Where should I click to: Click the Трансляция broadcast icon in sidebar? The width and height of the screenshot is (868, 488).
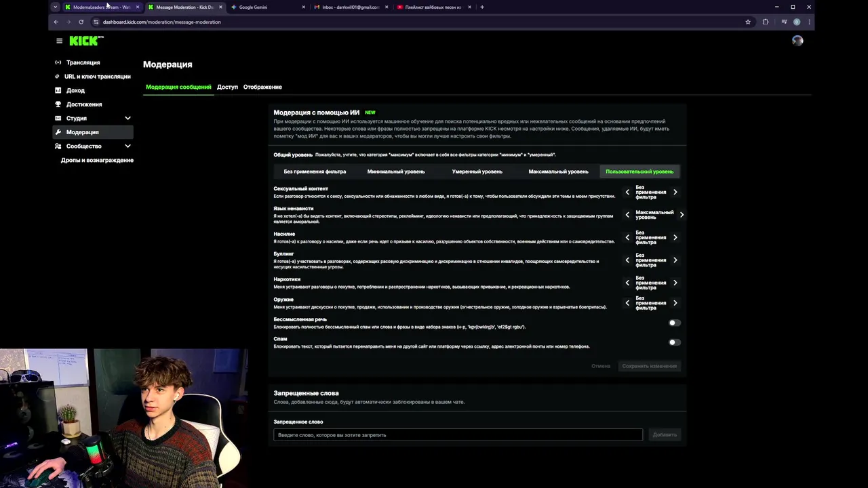pos(58,62)
